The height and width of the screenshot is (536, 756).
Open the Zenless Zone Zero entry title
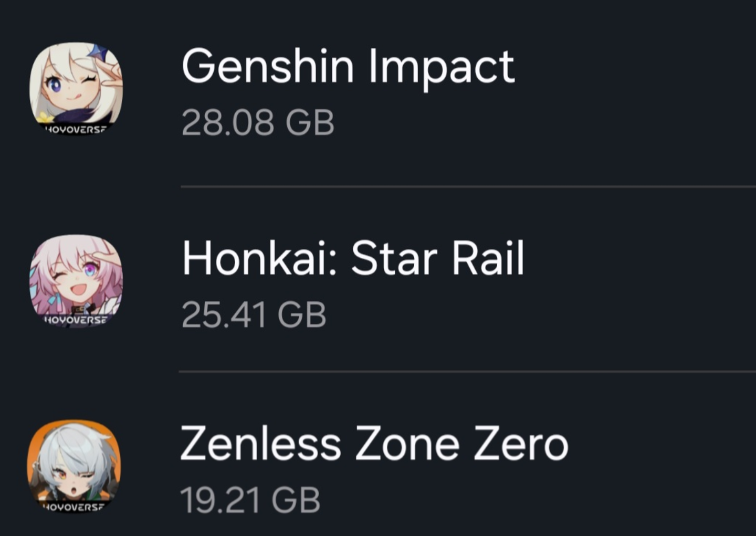tap(374, 444)
